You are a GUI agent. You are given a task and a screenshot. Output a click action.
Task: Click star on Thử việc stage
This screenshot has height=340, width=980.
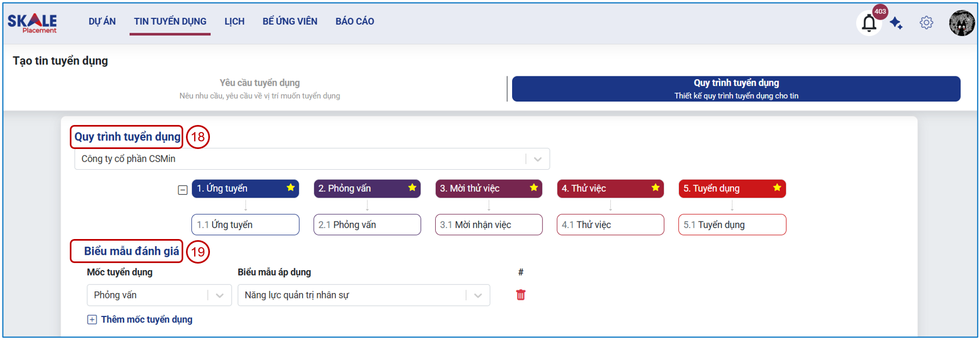[656, 188]
